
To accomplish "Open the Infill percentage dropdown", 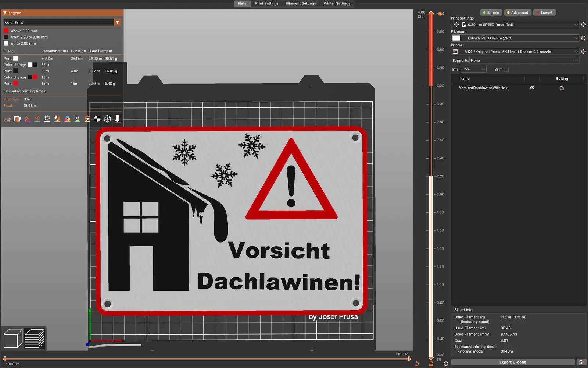I will pos(474,69).
